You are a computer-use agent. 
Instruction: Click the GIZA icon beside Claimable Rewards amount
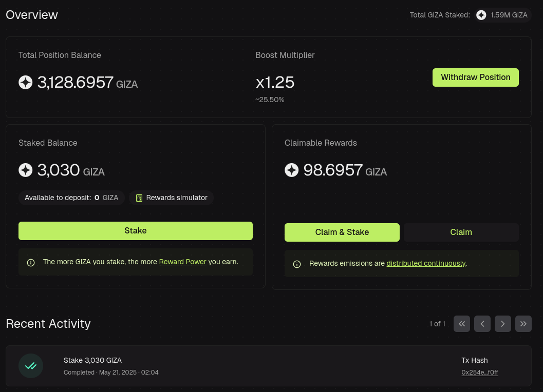coord(292,170)
